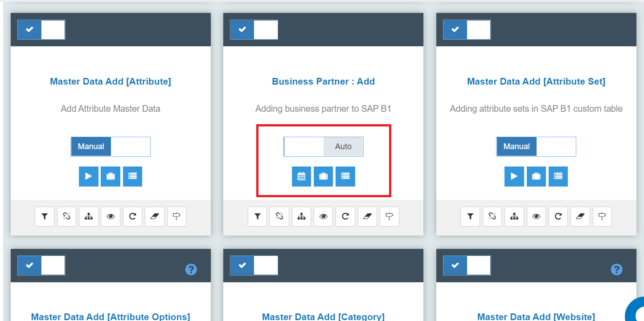Click play icon on Master Data Add [Attribute] card
The image size is (644, 321).
(x=88, y=176)
